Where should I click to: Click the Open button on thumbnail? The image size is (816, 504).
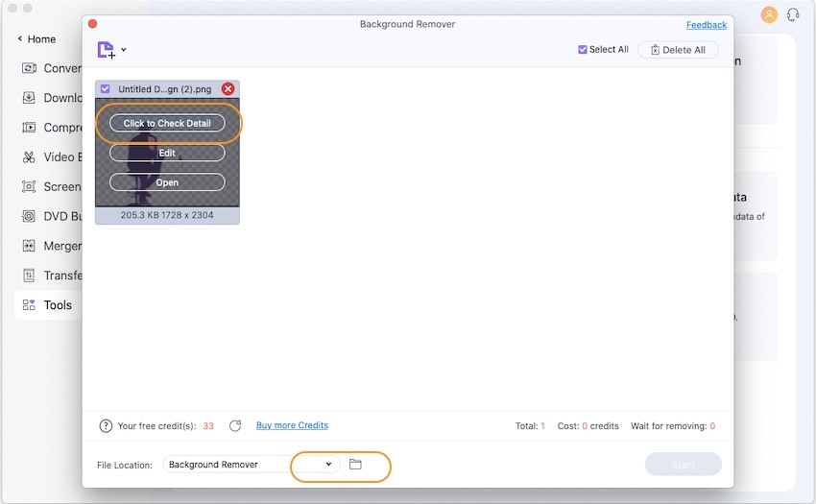point(167,182)
